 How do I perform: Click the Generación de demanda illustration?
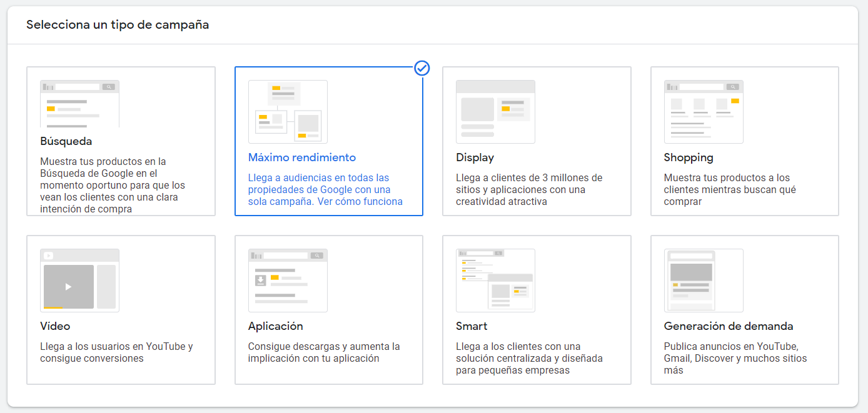pyautogui.click(x=704, y=281)
